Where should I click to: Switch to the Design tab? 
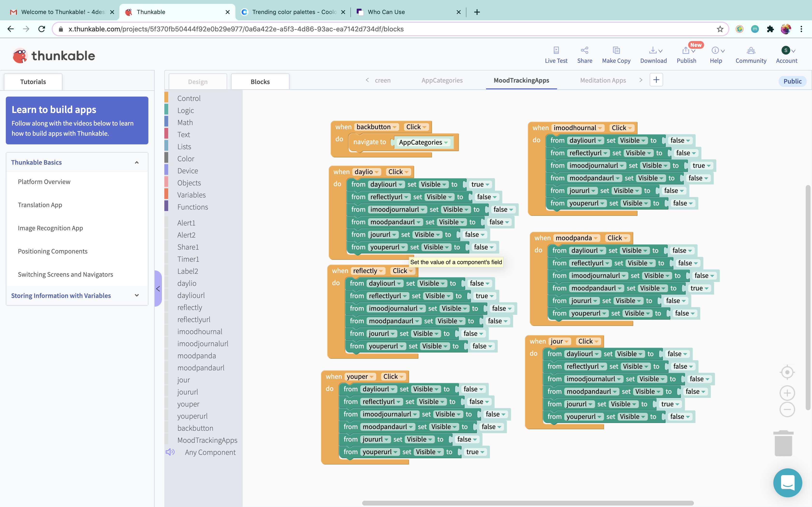point(198,82)
